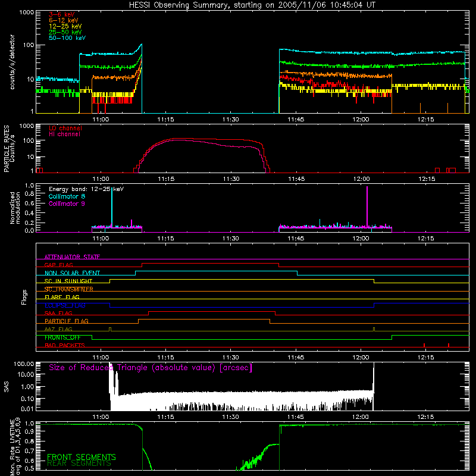This screenshot has height=476, width=476.
Task: Select the LO channel legend label
Action: click(65, 128)
